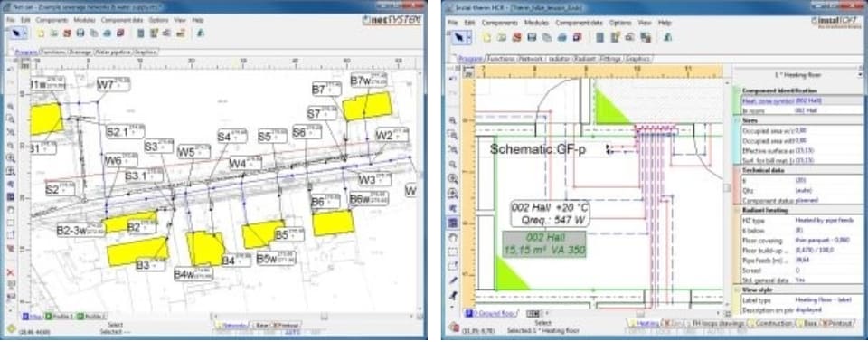Select arrow pointer tool in Instal-therm window

[459, 38]
